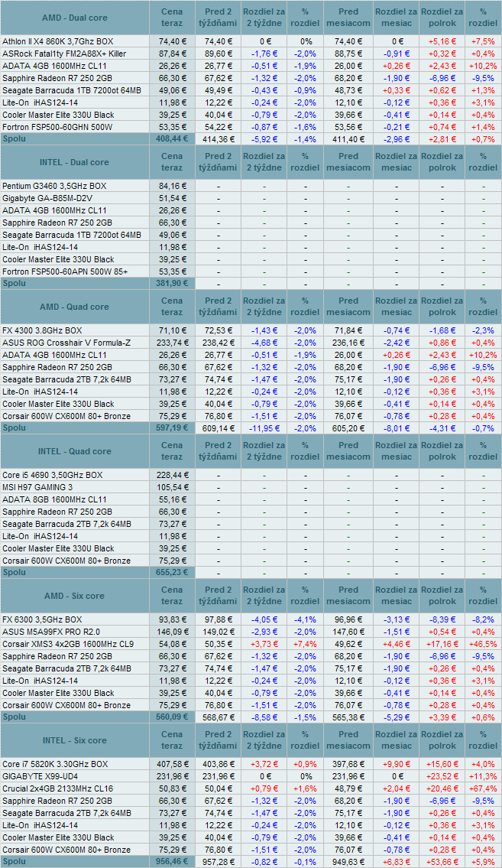Select the "FX 4300 3.8GHz BOX" processor name
This screenshot has height=868, width=502.
click(42, 330)
